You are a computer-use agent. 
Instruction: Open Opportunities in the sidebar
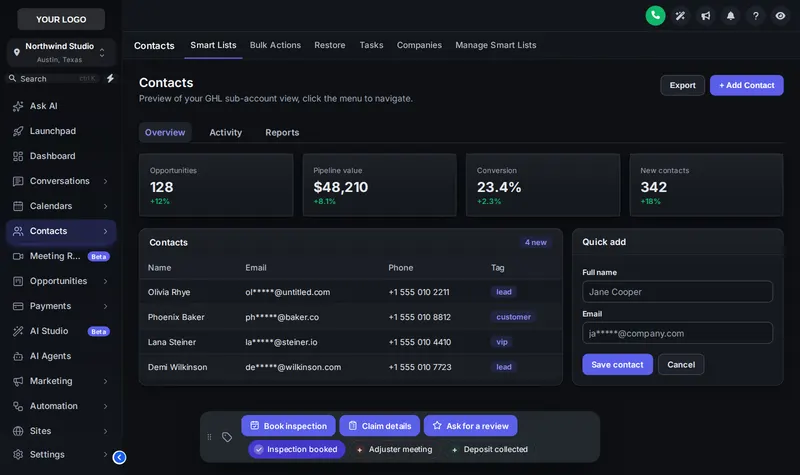click(x=61, y=281)
